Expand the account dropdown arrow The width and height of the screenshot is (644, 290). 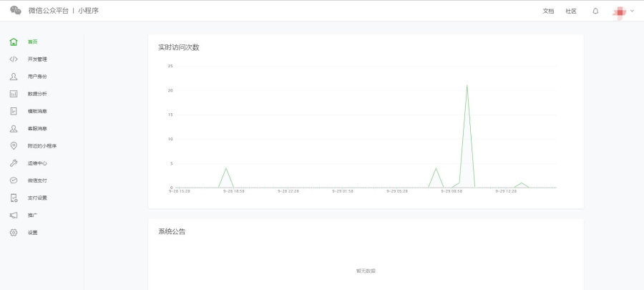pos(632,11)
